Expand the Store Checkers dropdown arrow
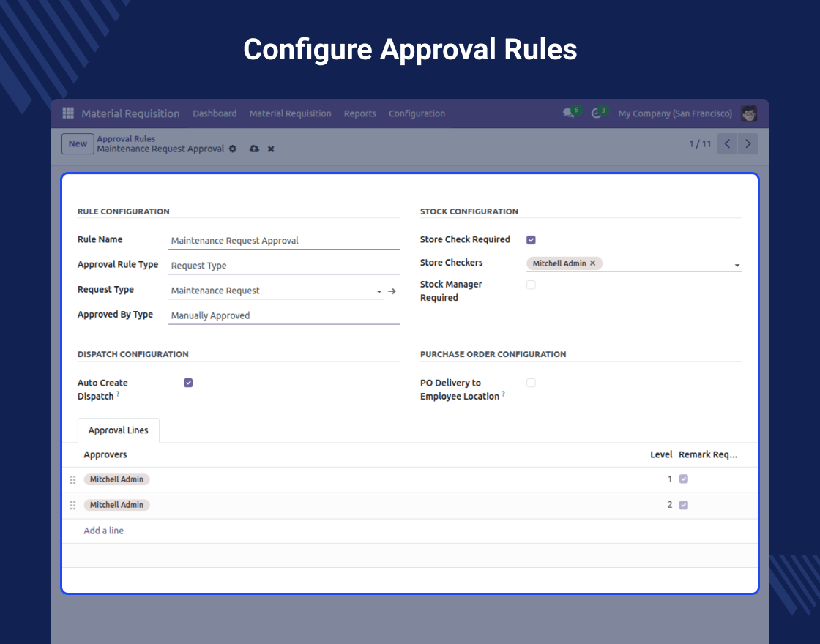Image resolution: width=820 pixels, height=644 pixels. click(737, 265)
